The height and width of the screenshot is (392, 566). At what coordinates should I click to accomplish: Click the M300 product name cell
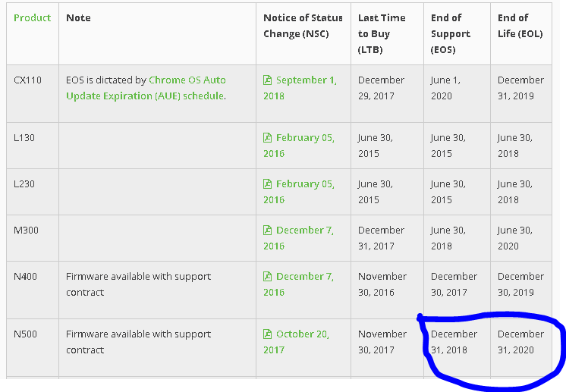[25, 230]
